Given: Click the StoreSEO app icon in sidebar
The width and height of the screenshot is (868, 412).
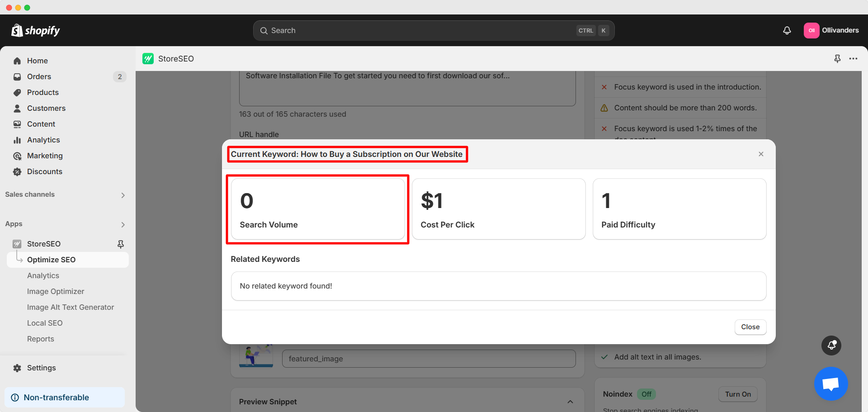Looking at the screenshot, I should [17, 244].
